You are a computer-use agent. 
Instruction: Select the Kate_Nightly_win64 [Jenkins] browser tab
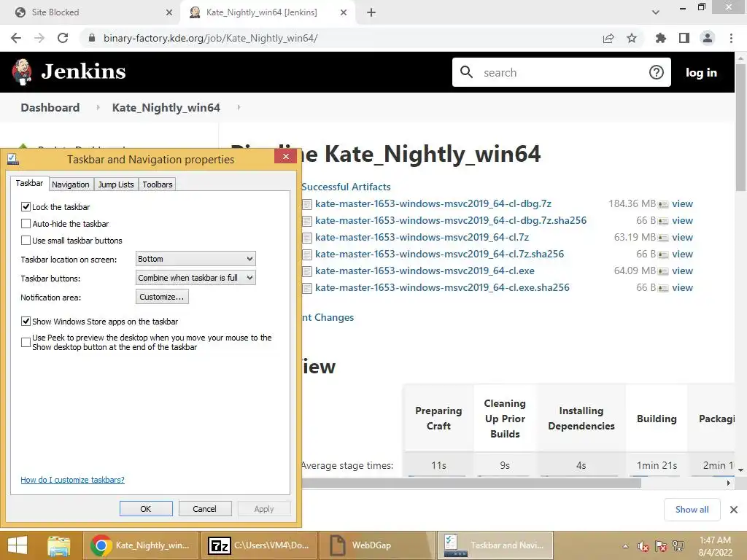pos(267,12)
